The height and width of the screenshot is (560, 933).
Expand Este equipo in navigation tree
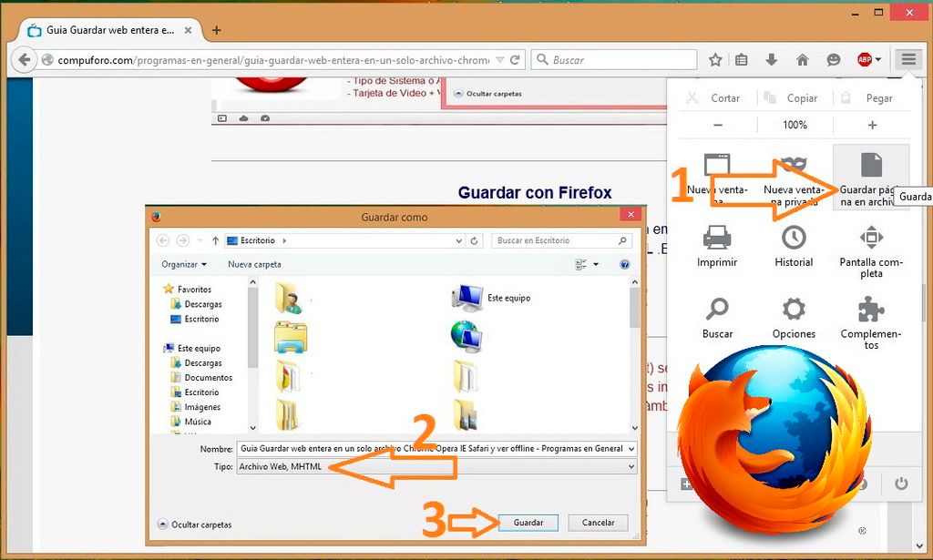193,349
